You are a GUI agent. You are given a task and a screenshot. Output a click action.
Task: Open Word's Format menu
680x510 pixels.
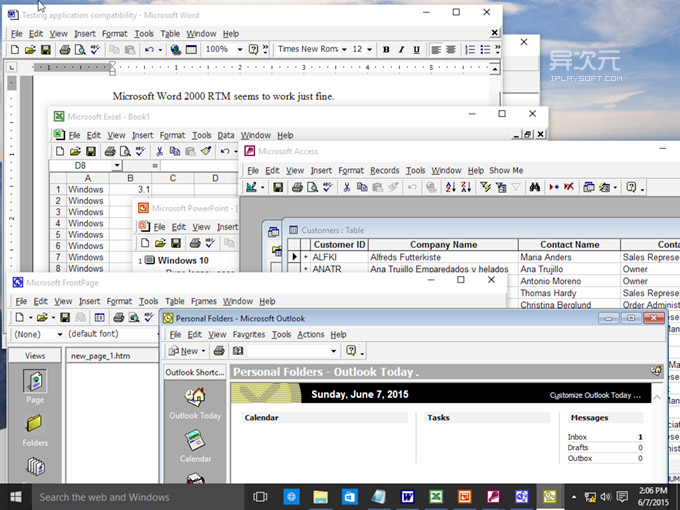114,33
